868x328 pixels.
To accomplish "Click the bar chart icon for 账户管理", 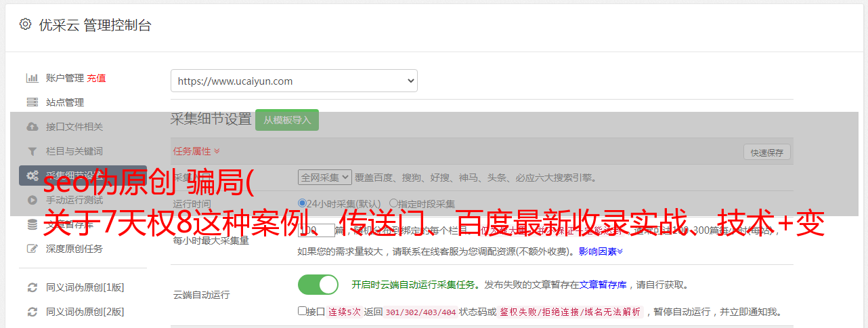I will [x=32, y=78].
